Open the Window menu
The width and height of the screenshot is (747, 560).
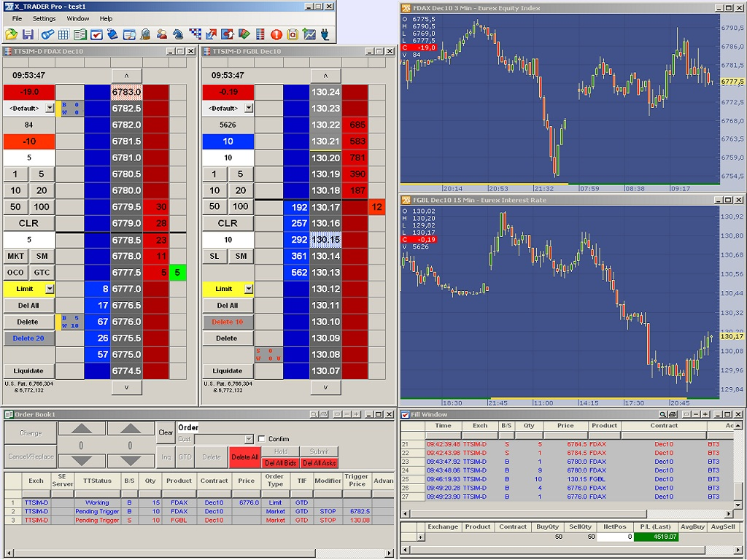point(77,18)
